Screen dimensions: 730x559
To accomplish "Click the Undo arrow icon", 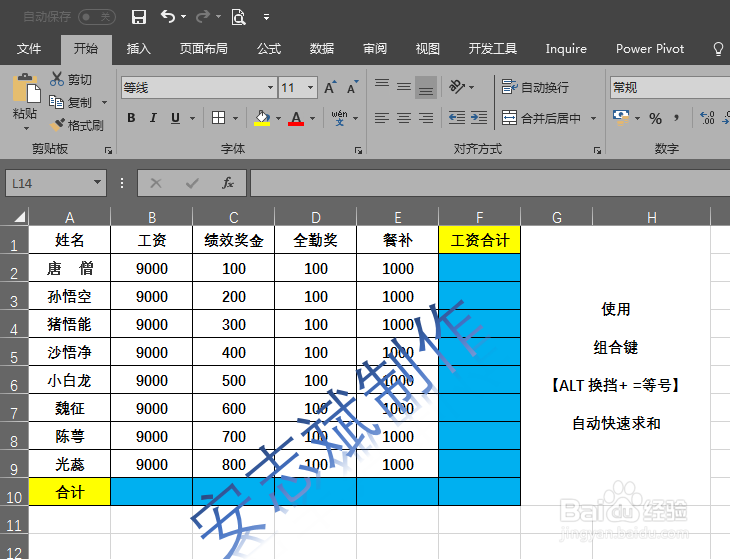I will tap(168, 17).
